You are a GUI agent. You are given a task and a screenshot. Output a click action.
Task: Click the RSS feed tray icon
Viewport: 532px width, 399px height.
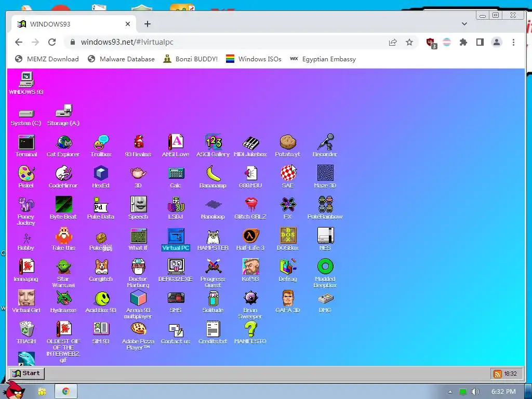tap(497, 374)
